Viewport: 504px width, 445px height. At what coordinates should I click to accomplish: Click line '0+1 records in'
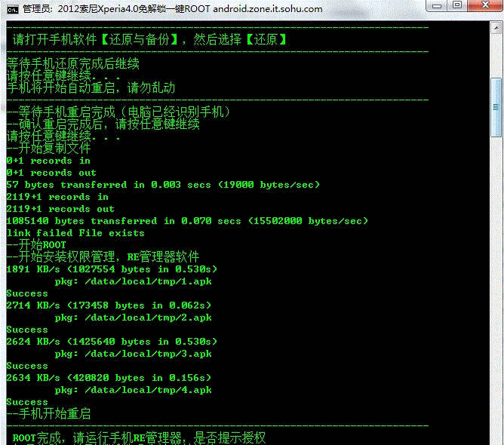(x=48, y=161)
